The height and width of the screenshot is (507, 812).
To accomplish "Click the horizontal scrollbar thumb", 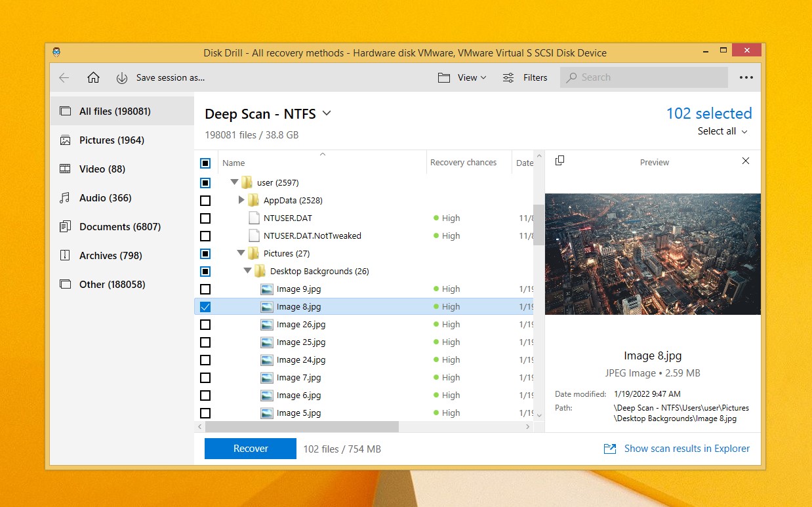I will [302, 426].
